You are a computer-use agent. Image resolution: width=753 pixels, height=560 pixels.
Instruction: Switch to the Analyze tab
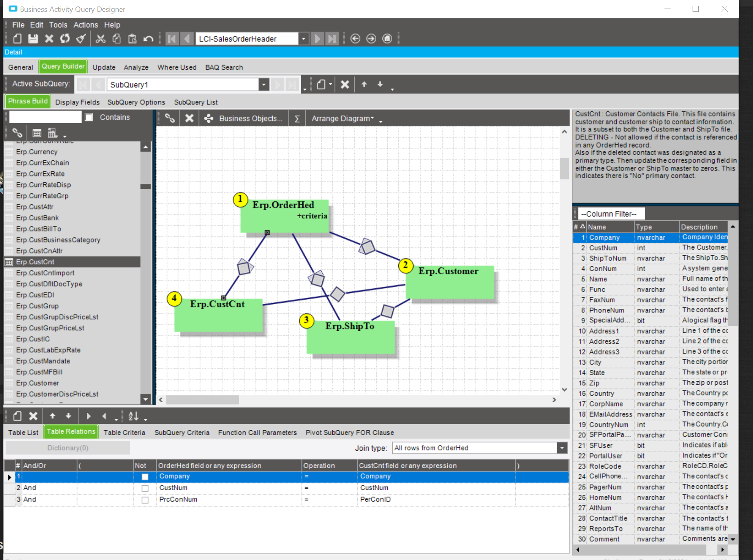click(x=136, y=67)
